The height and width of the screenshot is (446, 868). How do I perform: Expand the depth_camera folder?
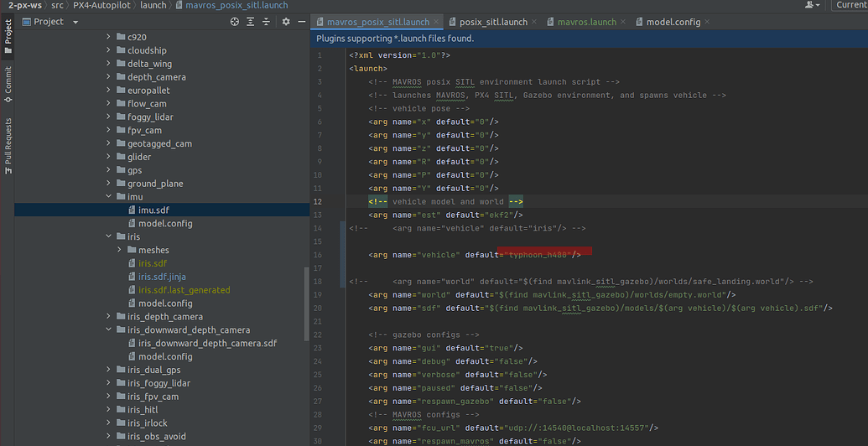109,77
